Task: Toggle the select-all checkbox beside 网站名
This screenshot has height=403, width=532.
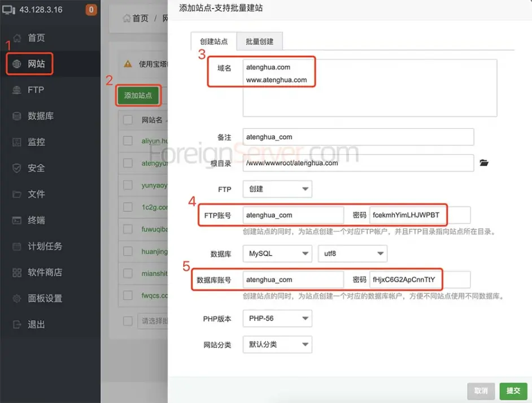Action: pyautogui.click(x=128, y=120)
